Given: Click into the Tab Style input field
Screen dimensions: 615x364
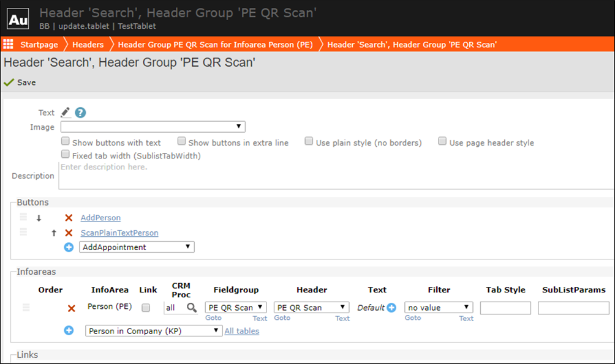Looking at the screenshot, I should click(505, 308).
